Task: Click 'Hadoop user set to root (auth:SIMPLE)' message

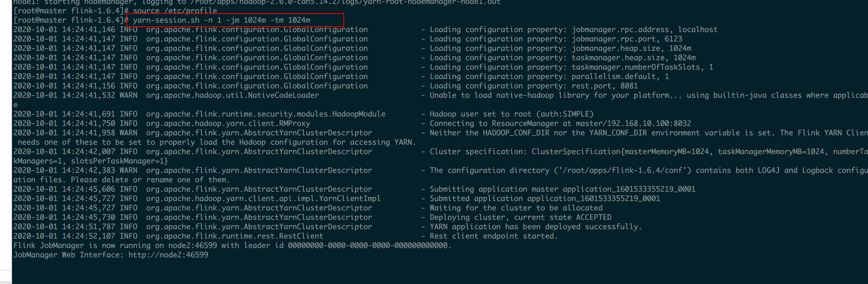Action: [x=511, y=114]
